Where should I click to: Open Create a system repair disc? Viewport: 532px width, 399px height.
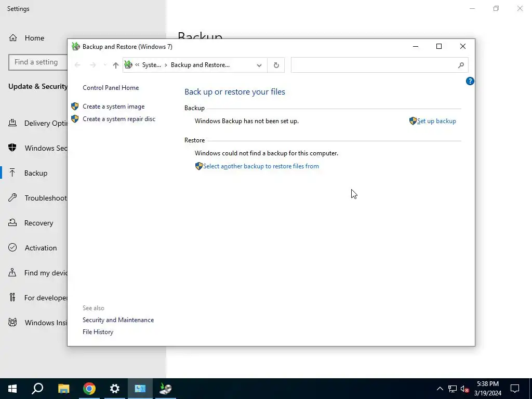click(x=119, y=119)
